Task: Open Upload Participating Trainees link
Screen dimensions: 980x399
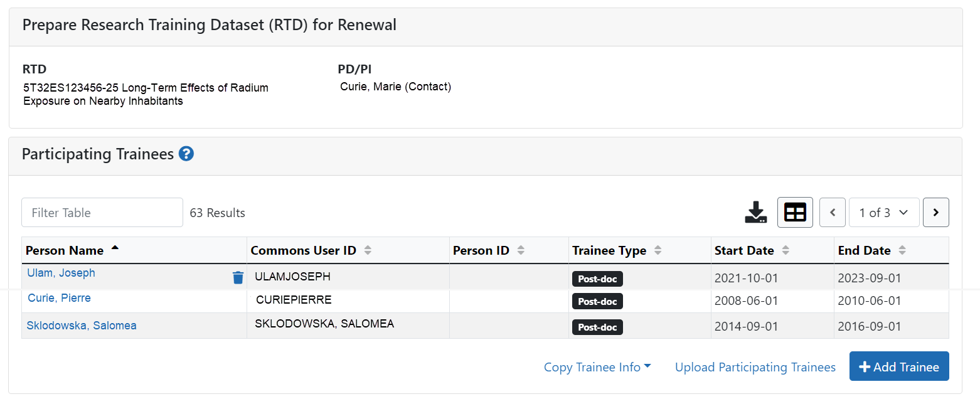Action: 755,367
